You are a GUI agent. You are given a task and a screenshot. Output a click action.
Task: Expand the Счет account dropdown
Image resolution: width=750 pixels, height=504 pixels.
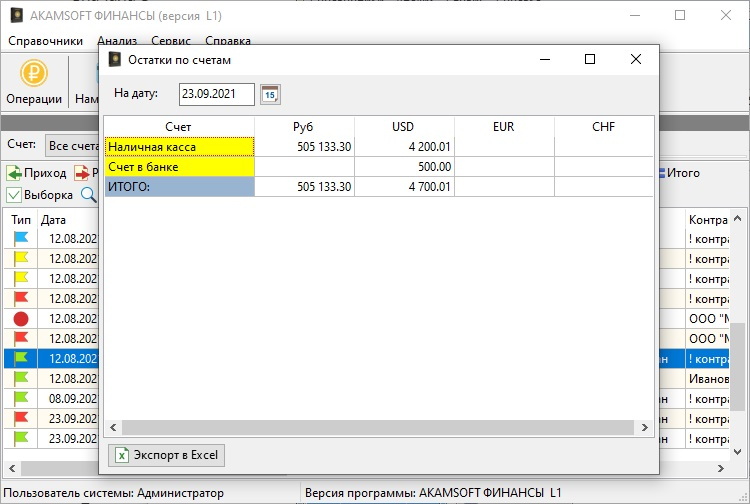pyautogui.click(x=72, y=145)
